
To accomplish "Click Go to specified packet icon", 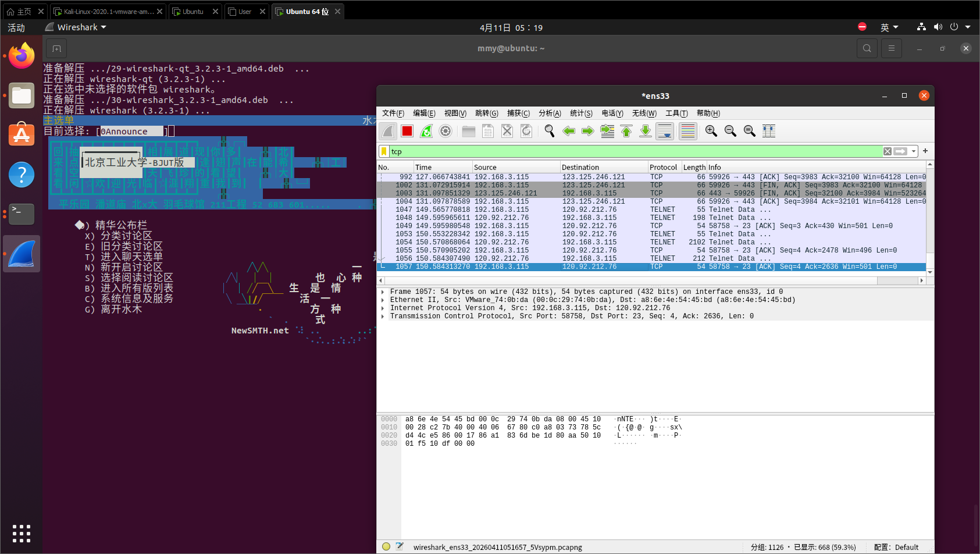I will [x=607, y=131].
